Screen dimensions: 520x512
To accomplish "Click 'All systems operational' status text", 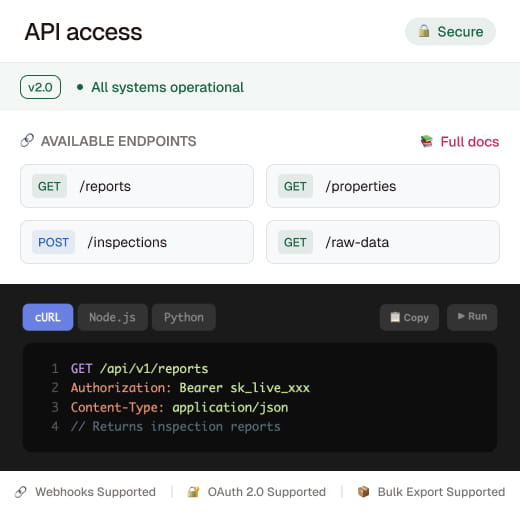I will [x=168, y=87].
